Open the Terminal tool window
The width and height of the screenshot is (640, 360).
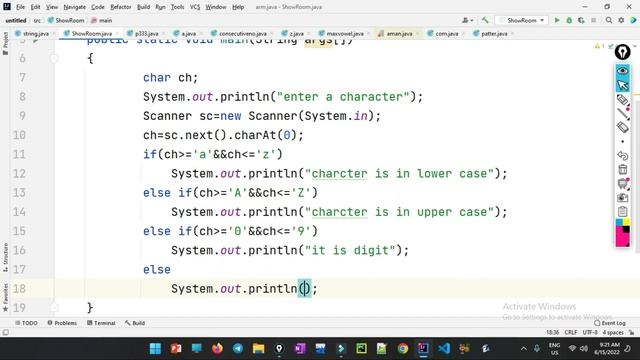(101, 323)
